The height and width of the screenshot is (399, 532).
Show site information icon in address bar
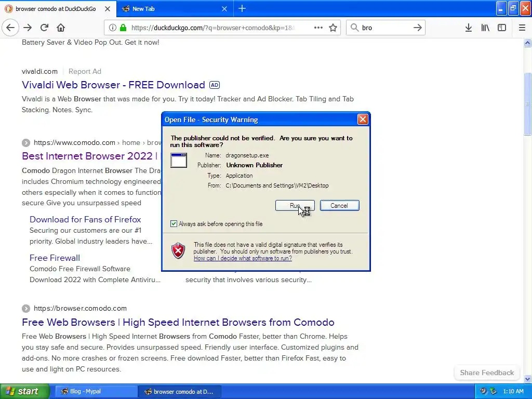coord(113,28)
